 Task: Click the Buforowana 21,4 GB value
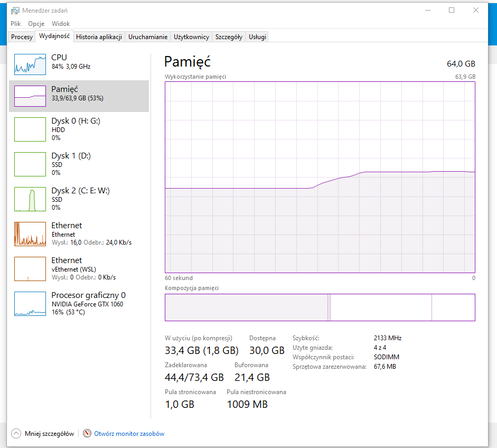coord(252,377)
